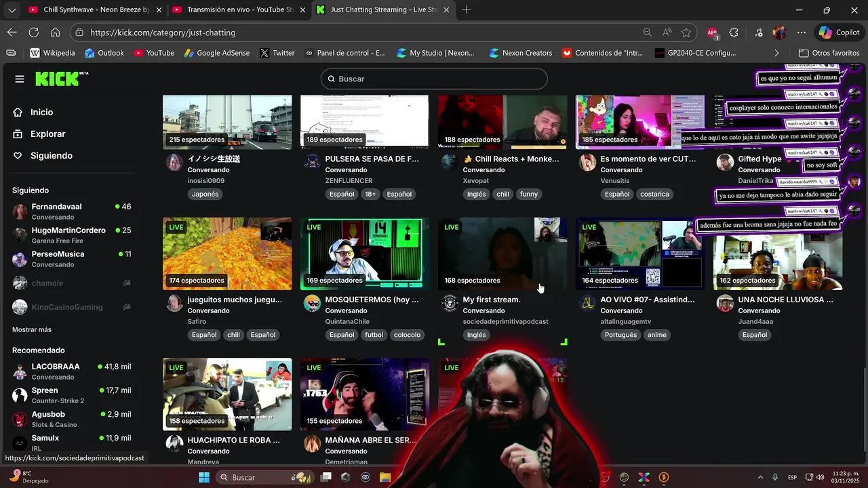Open Windows Start menu
Image resolution: width=868 pixels, height=488 pixels.
(203, 477)
